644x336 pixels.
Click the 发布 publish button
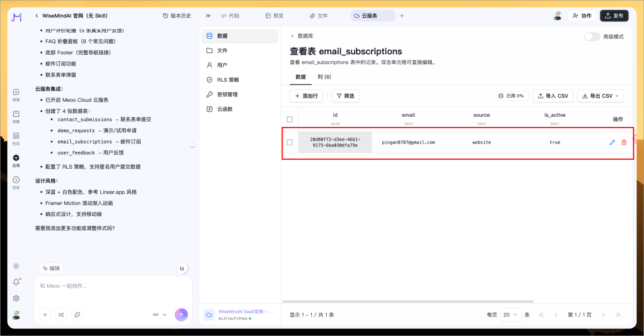(x=614, y=16)
